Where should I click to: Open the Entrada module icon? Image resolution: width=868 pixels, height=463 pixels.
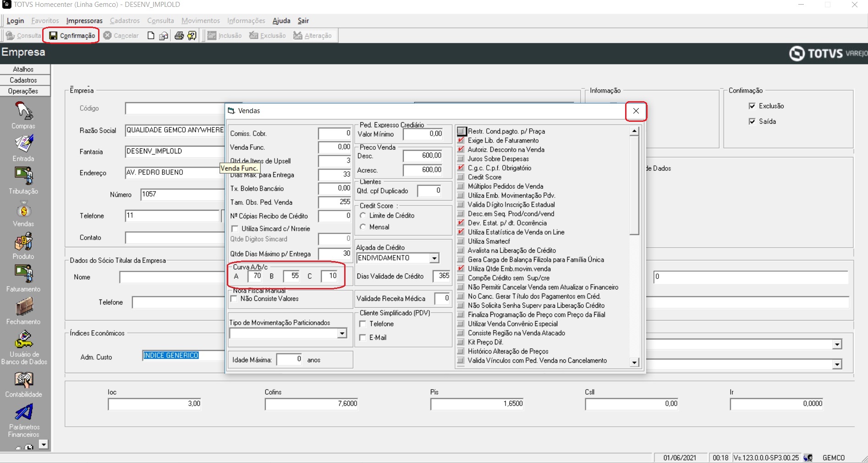[x=23, y=144]
